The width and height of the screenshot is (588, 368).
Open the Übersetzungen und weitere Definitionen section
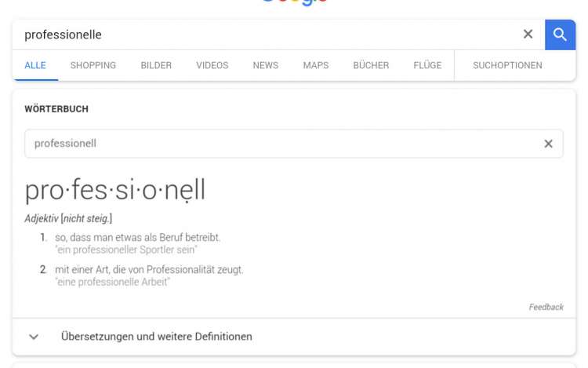157,337
